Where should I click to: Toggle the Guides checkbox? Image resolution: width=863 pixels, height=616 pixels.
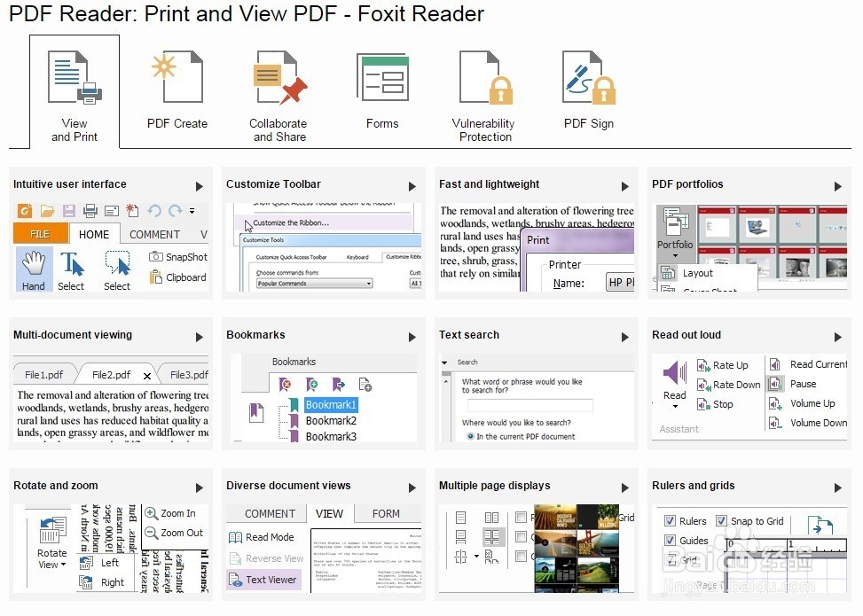670,540
